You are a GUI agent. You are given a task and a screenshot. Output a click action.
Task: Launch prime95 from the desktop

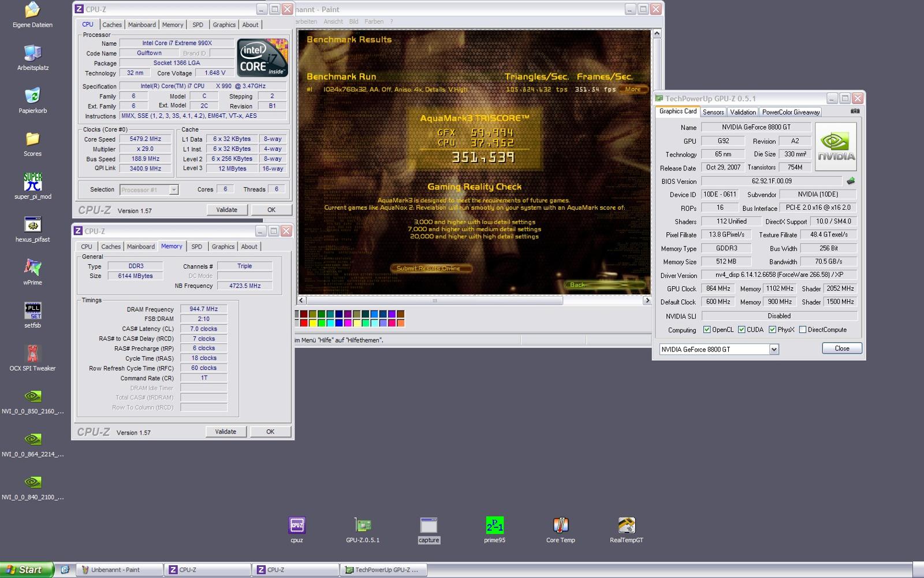click(x=494, y=530)
